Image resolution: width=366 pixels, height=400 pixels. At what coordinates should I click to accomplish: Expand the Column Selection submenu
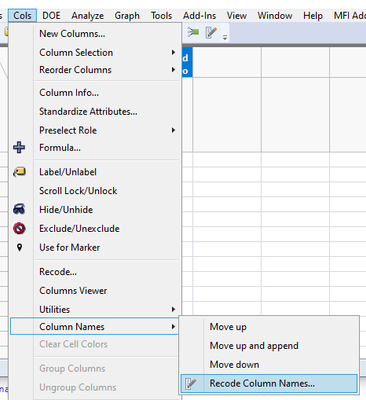(x=95, y=52)
